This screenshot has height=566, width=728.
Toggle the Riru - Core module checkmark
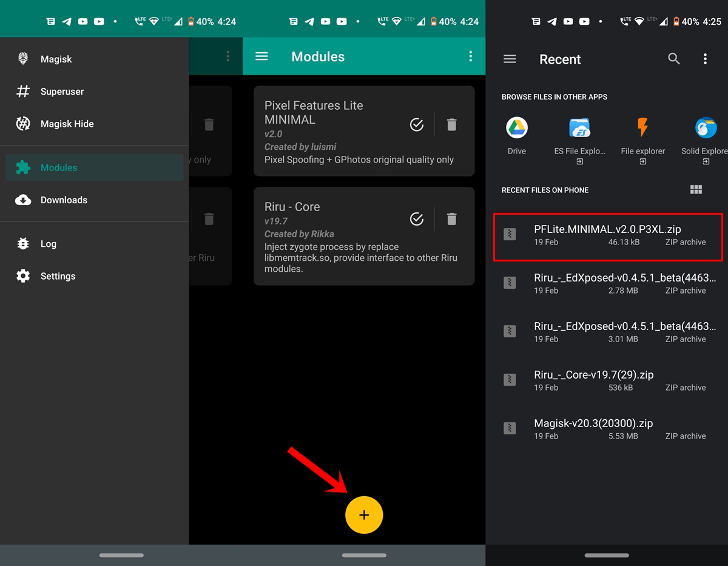(417, 219)
